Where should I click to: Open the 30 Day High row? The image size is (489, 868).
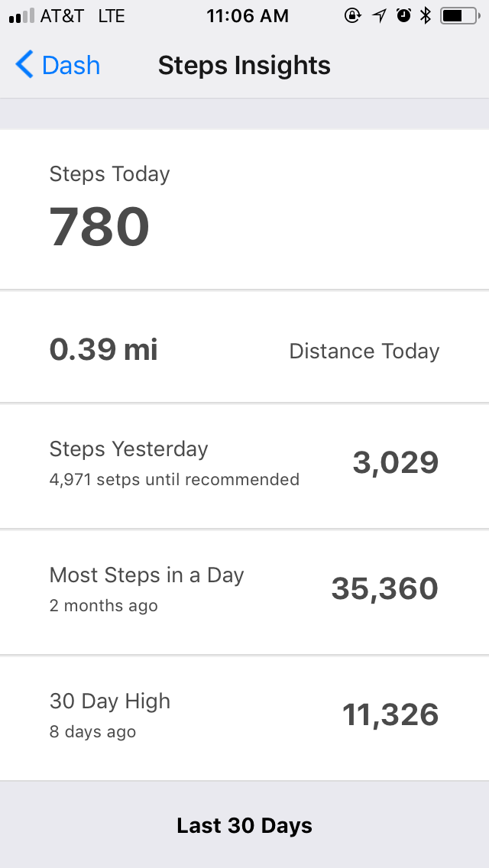pyautogui.click(x=110, y=701)
